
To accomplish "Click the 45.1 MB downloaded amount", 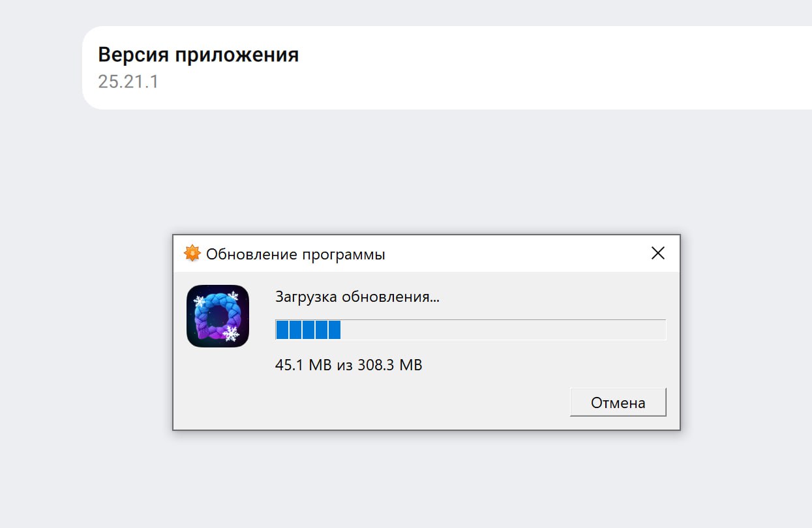I will tap(303, 365).
